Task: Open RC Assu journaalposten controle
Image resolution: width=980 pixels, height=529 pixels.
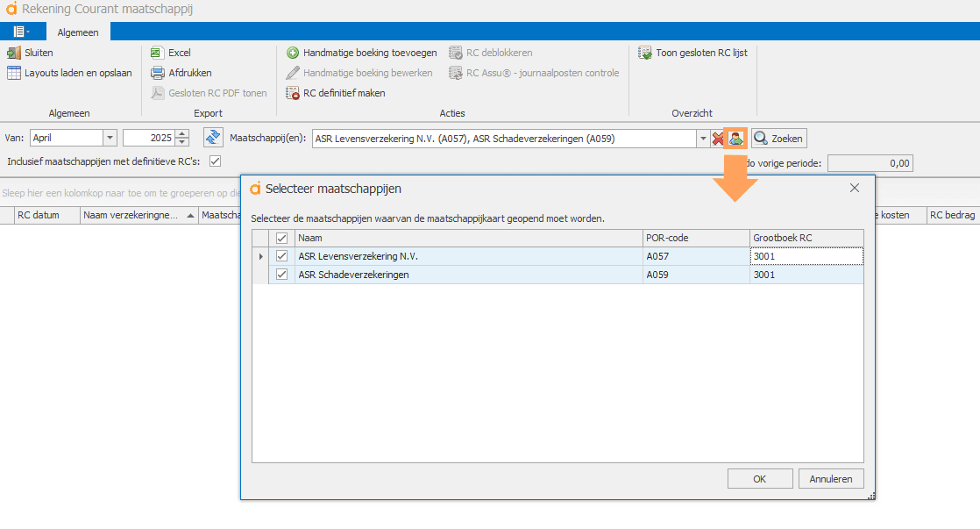Action: pyautogui.click(x=534, y=73)
